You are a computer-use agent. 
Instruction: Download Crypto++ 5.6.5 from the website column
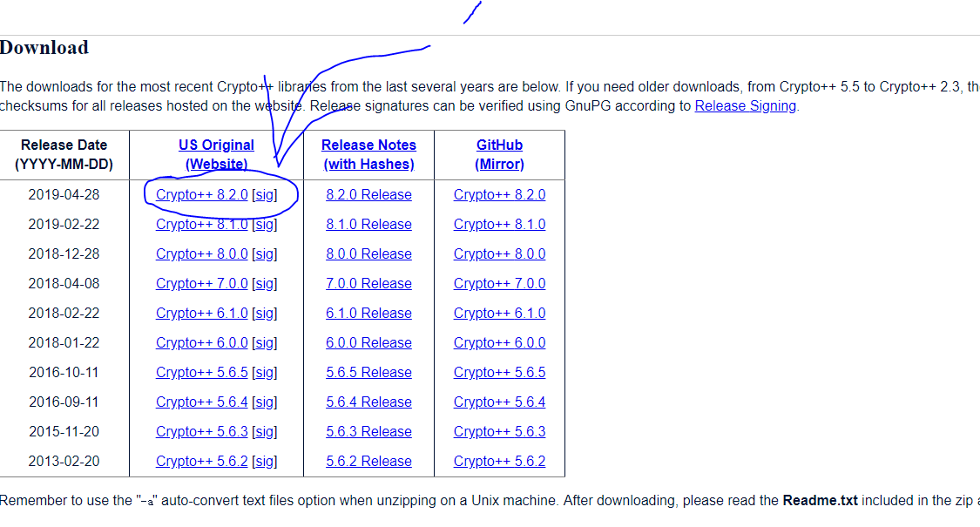pyautogui.click(x=202, y=372)
